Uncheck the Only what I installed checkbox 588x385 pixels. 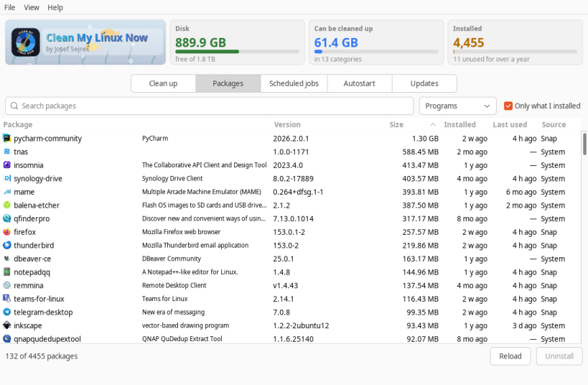point(508,106)
